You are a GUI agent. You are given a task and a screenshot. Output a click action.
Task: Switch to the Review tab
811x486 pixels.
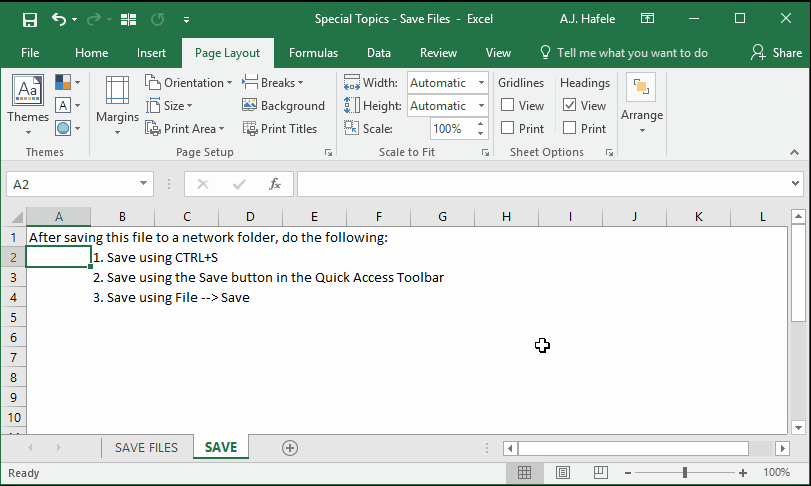[438, 53]
